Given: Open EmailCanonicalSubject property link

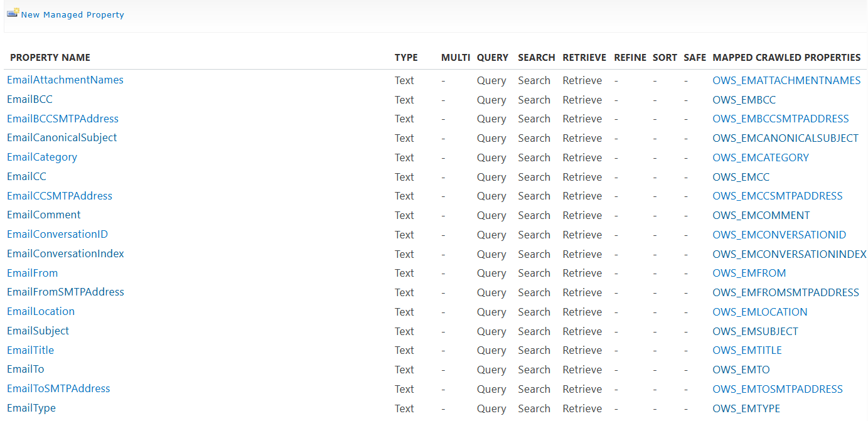Looking at the screenshot, I should [x=62, y=138].
